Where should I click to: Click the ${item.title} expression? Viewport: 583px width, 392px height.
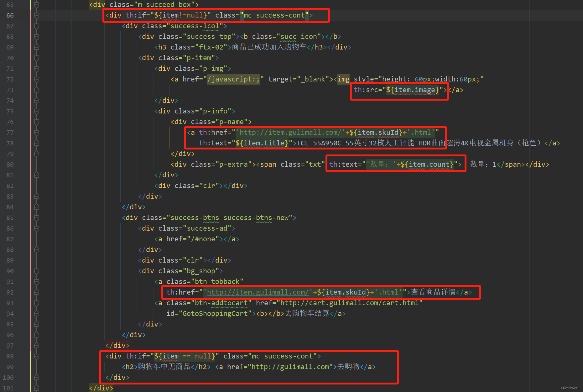coord(262,143)
